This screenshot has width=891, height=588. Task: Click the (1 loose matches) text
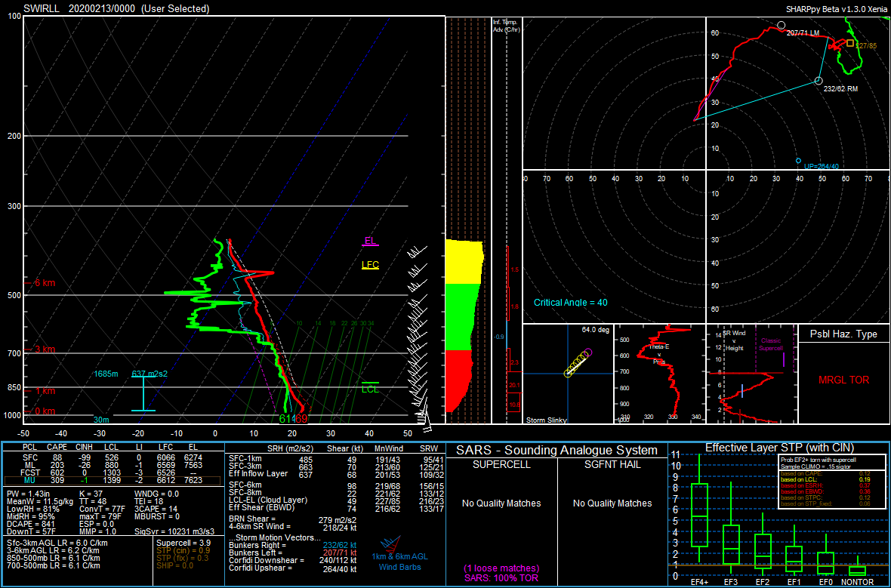501,568
